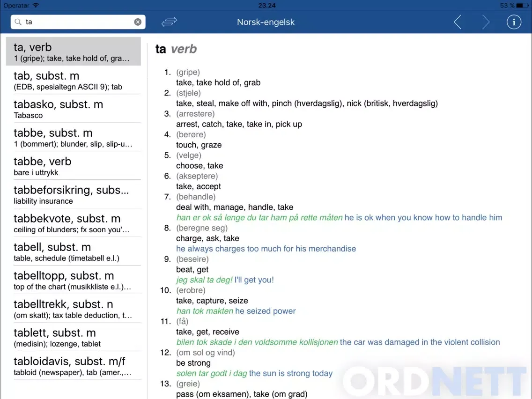Click '(akseptere)' sense label

pos(197,176)
